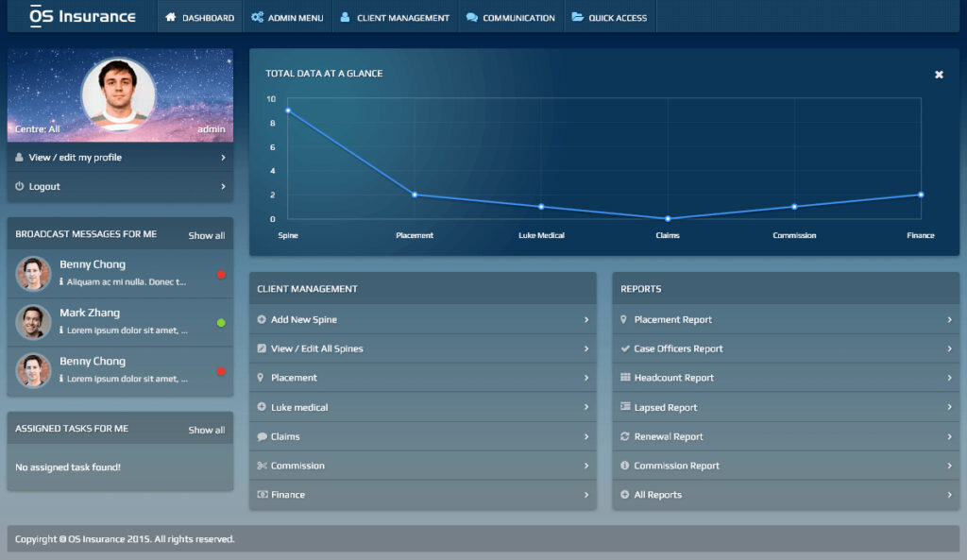The image size is (967, 560).
Task: Click the info icon beside Commission Report
Action: coord(625,466)
